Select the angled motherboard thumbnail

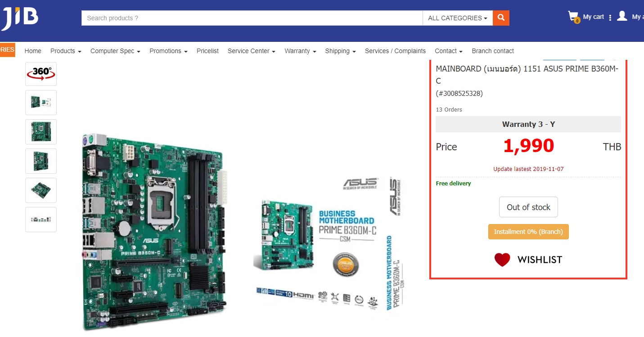pos(41,190)
